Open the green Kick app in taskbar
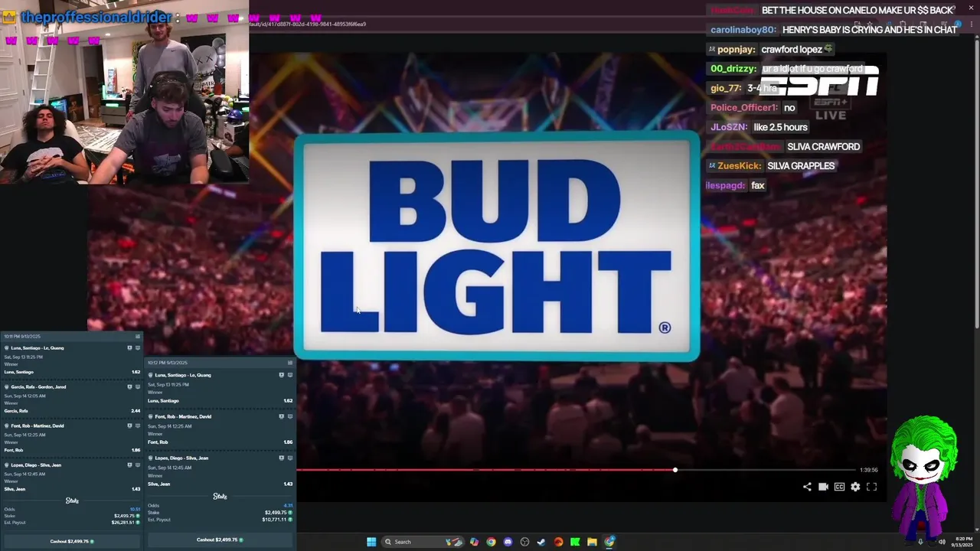 tap(575, 542)
